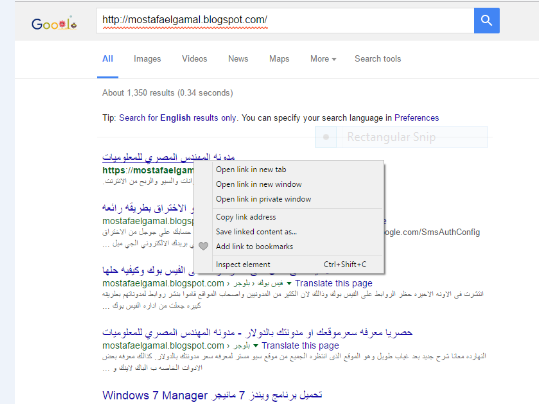Screen dimensions: 539x404
Task: Click the https://mostafaelgam green URL text
Action: (148, 170)
